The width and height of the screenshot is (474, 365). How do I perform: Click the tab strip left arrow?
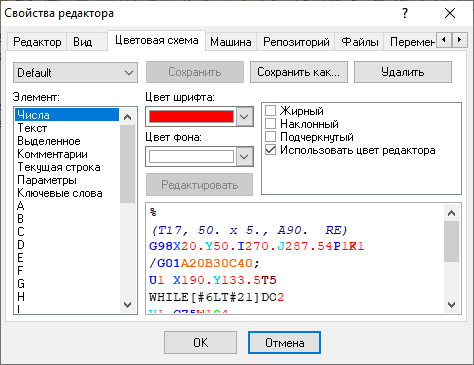(x=444, y=40)
